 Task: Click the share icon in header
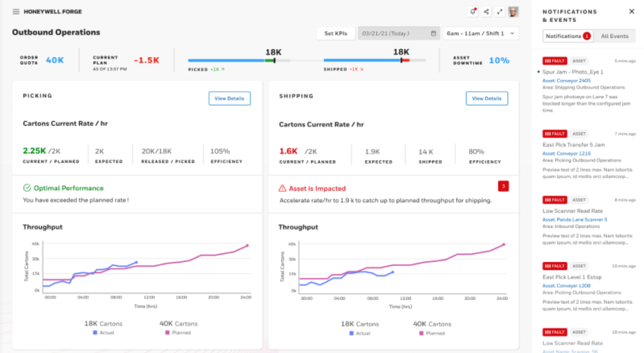click(486, 12)
